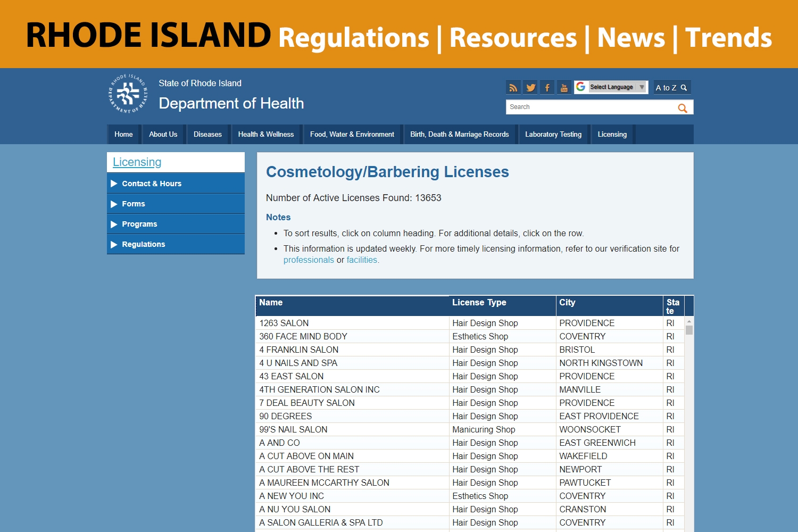Select the A CUT ABOVE THE REST row
798x532 pixels.
[470, 469]
